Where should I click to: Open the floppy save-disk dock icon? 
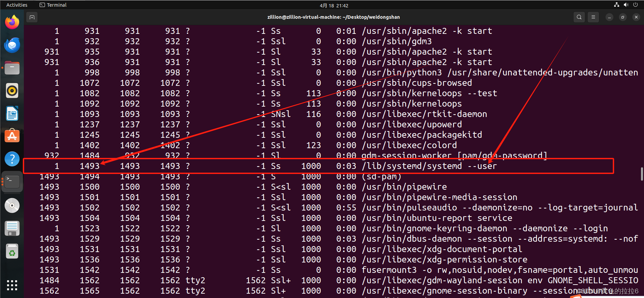[x=12, y=228]
